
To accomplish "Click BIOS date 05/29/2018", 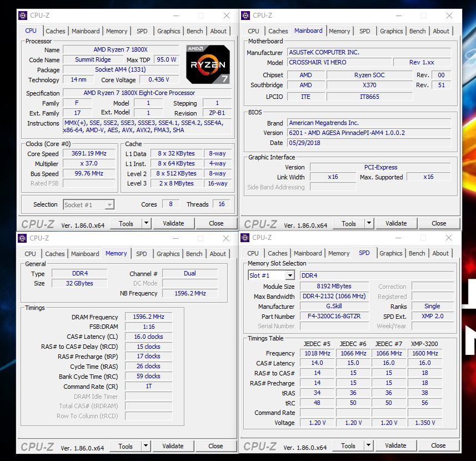I will pos(369,143).
